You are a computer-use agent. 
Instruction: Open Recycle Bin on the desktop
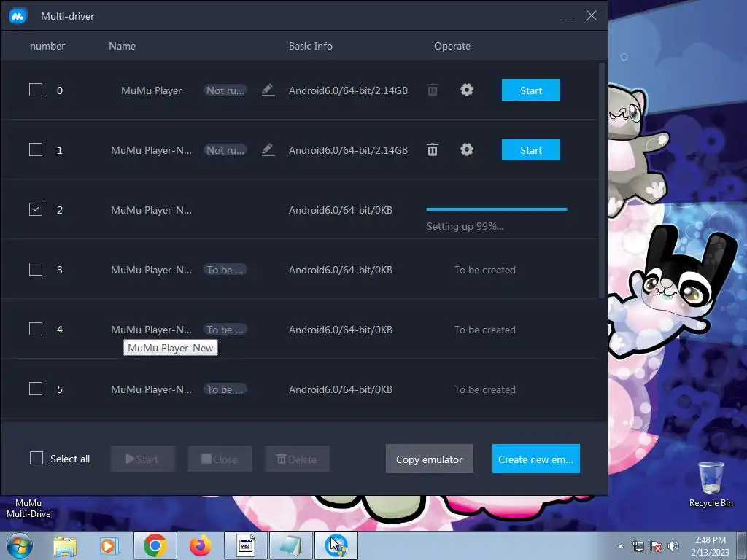point(711,484)
